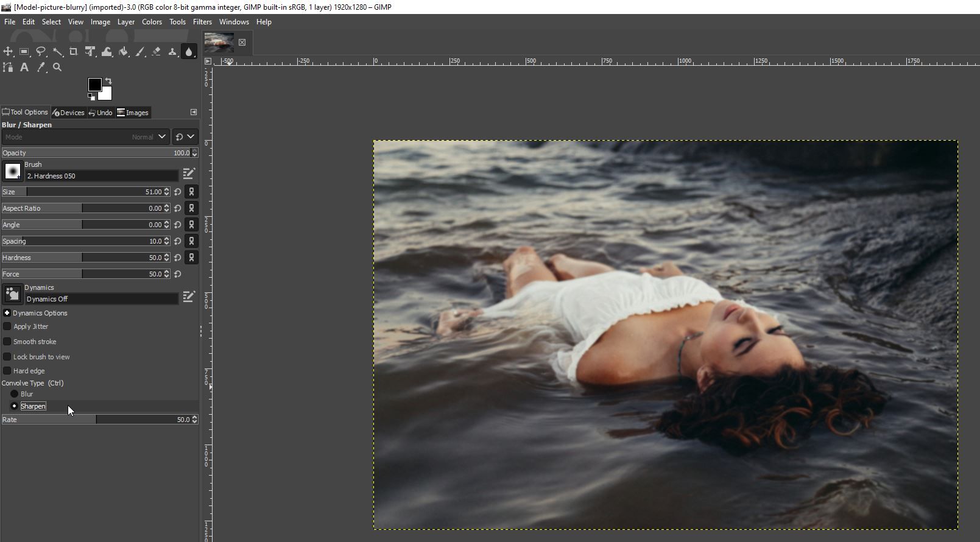980x542 pixels.
Task: Activate the Text tool
Action: point(24,68)
